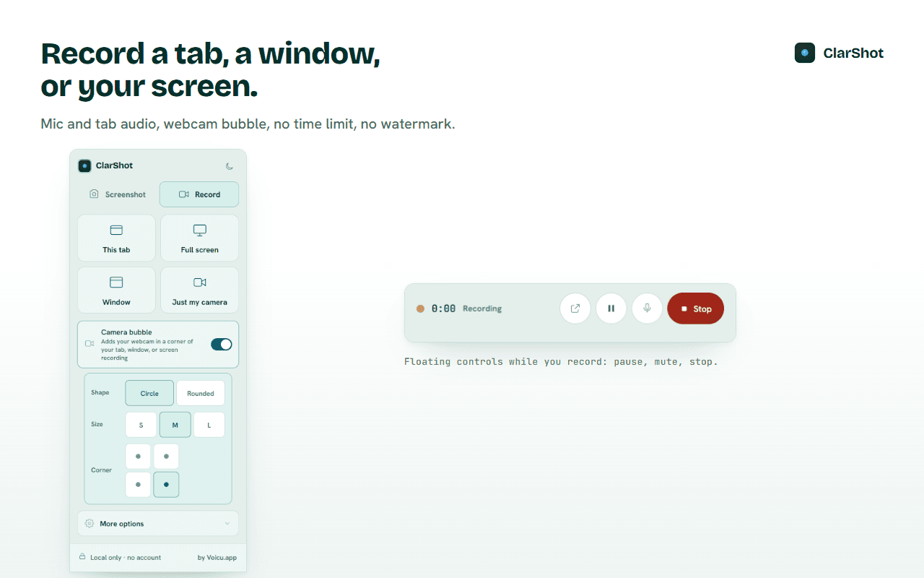
Task: Choose Full screen recording option
Action: [200, 238]
